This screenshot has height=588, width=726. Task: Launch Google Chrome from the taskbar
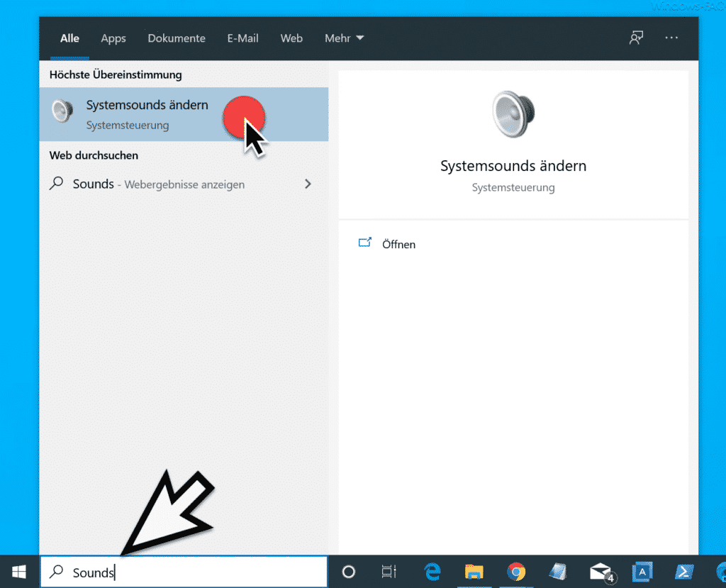pyautogui.click(x=516, y=572)
